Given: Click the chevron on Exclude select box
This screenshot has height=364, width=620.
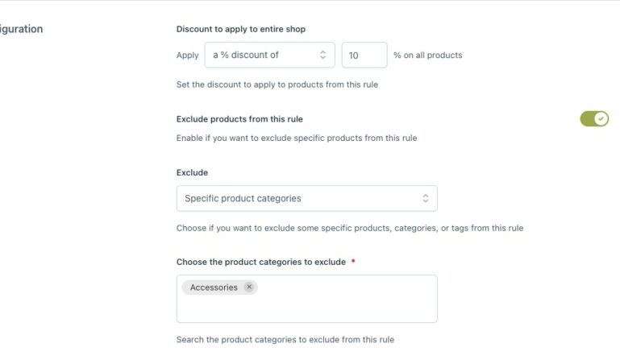Looking at the screenshot, I should coord(426,198).
